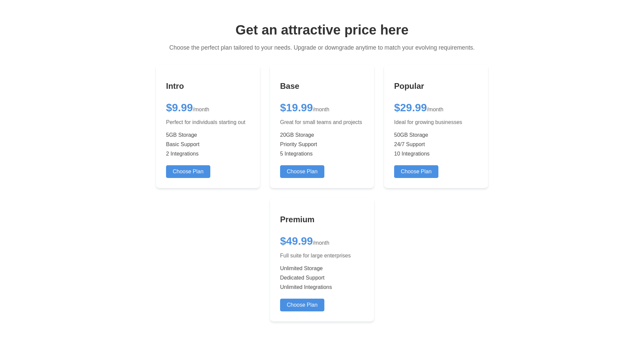
Task: Click the Popular plan heading
Action: coord(409,86)
